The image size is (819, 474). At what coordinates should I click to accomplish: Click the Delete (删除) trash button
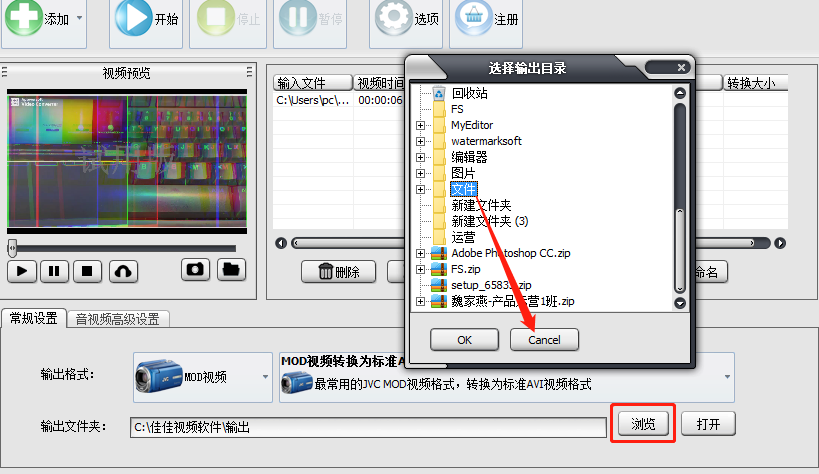click(338, 272)
